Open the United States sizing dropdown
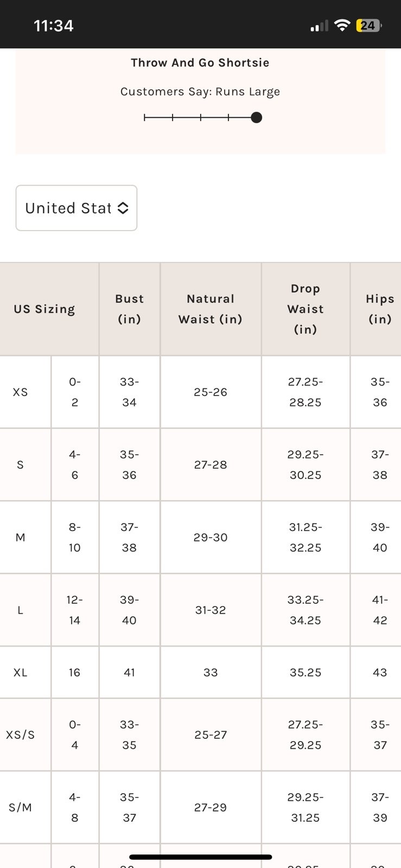The image size is (401, 868). click(x=77, y=208)
